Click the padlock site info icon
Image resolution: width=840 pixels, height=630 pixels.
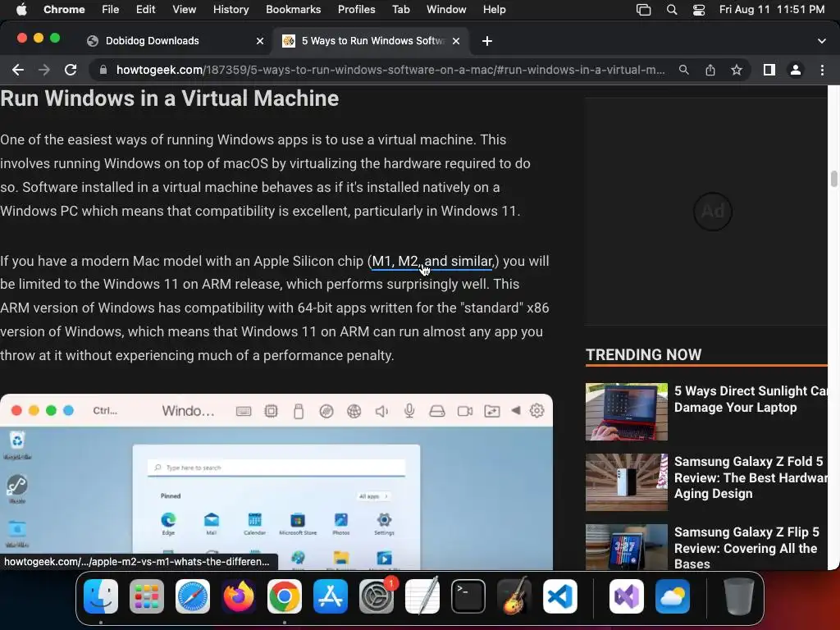[103, 70]
